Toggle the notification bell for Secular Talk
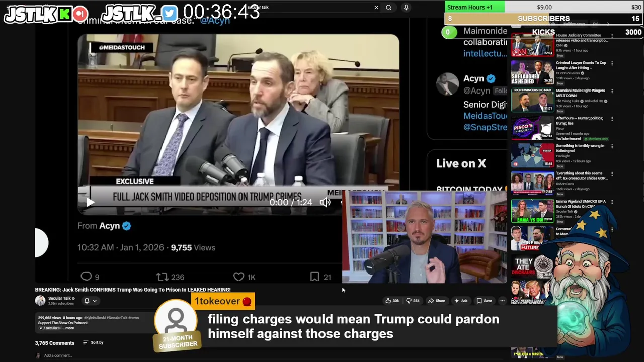This screenshot has width=644, height=362. (x=87, y=301)
